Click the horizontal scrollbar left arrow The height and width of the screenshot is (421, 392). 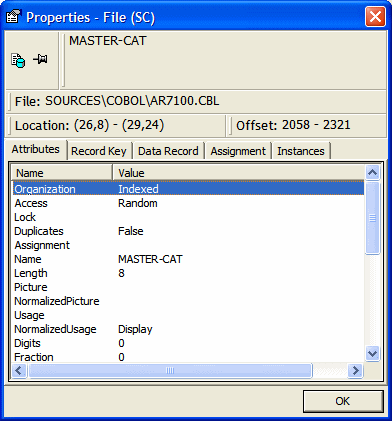(19, 370)
